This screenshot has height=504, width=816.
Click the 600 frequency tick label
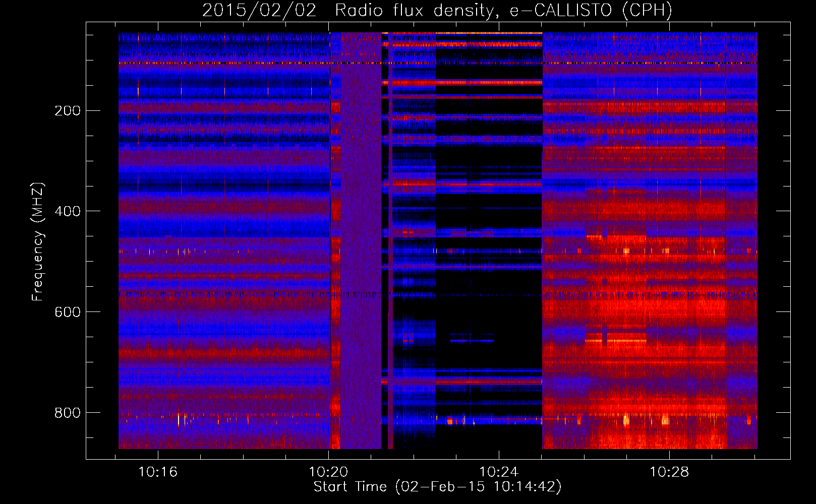[68, 312]
